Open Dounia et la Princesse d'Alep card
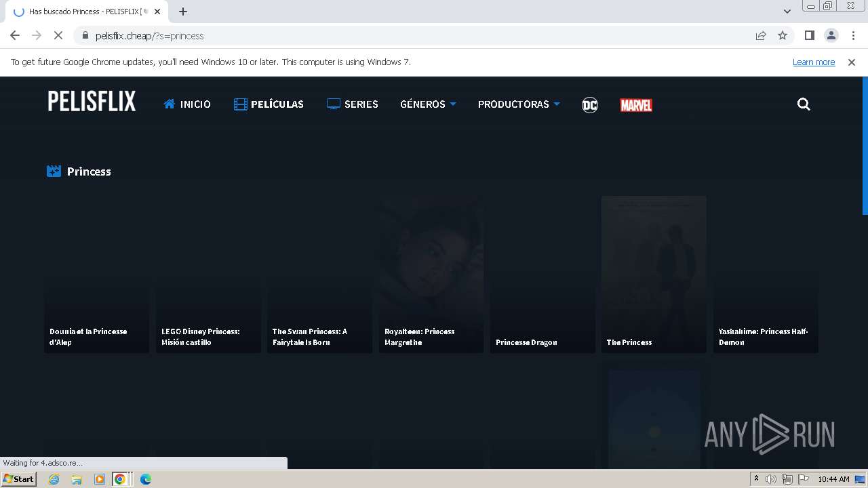Image resolution: width=868 pixels, height=488 pixels. click(97, 274)
